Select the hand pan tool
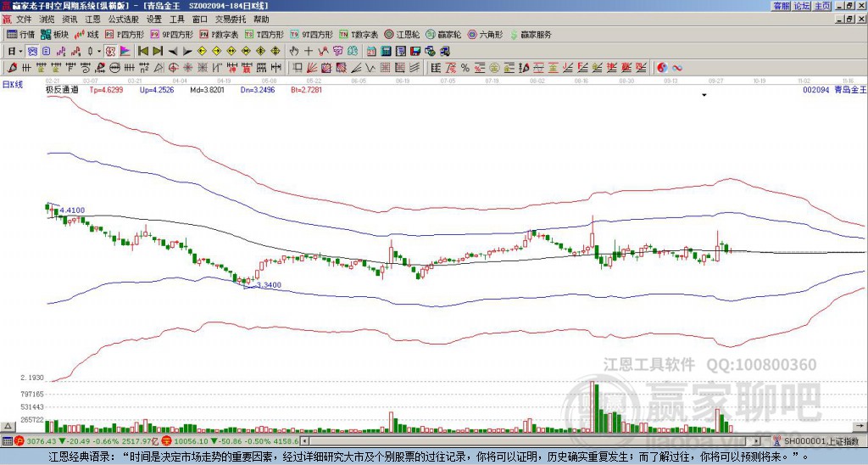The width and height of the screenshot is (868, 465). 293,52
